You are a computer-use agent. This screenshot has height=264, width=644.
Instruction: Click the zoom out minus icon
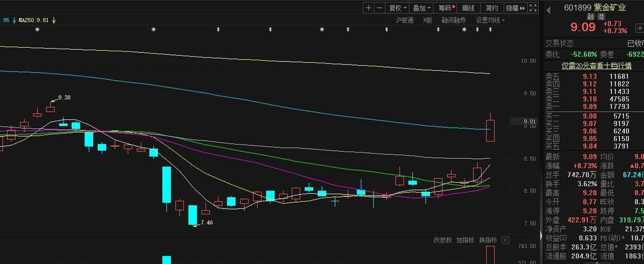point(379,8)
